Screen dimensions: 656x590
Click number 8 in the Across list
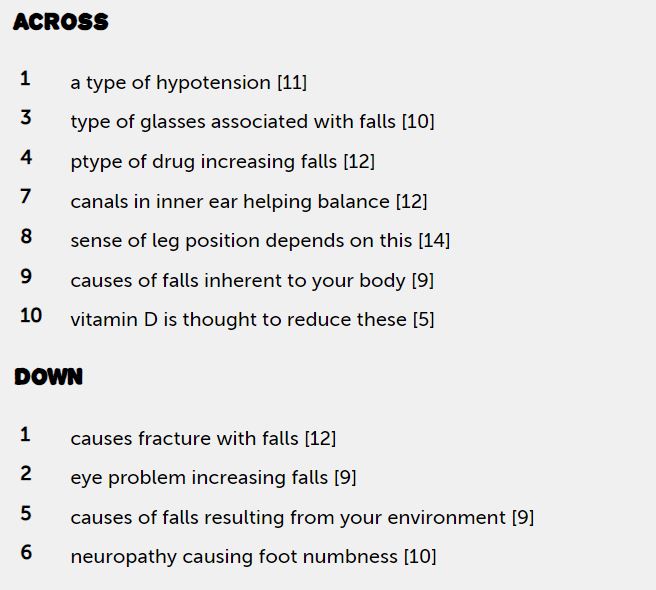26,236
